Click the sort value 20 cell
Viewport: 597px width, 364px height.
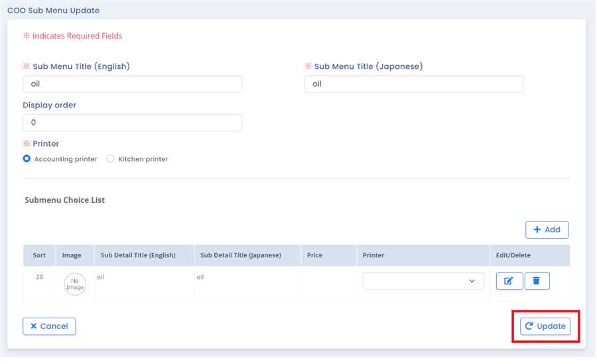(39, 277)
